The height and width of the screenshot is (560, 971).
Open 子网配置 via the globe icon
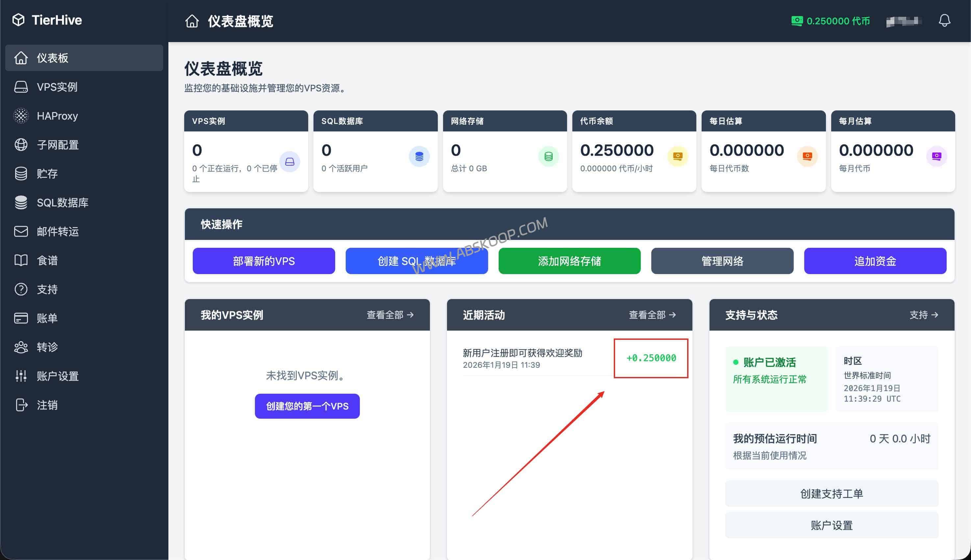click(x=21, y=145)
